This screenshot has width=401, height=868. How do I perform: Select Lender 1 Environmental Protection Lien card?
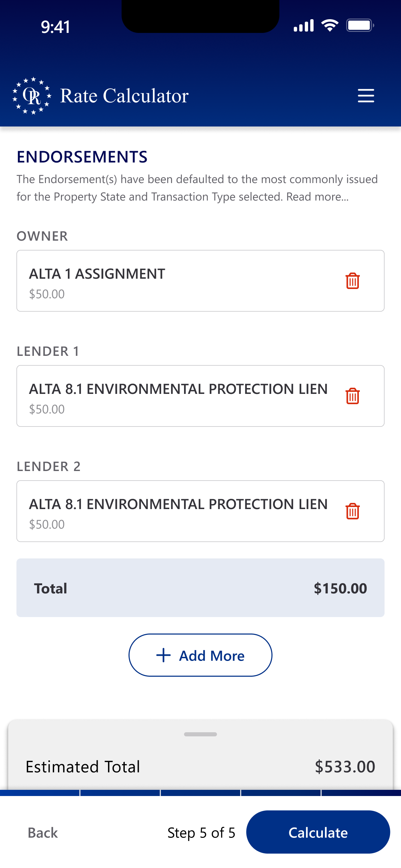[x=171, y=396]
